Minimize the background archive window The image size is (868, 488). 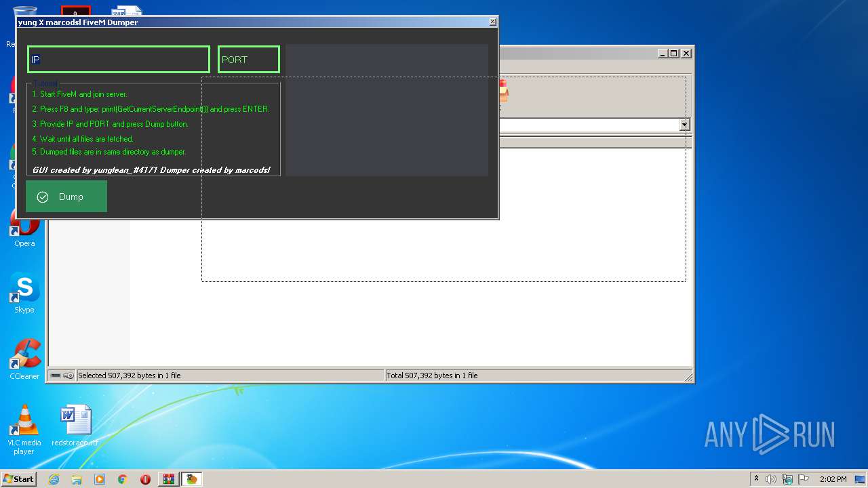point(663,54)
